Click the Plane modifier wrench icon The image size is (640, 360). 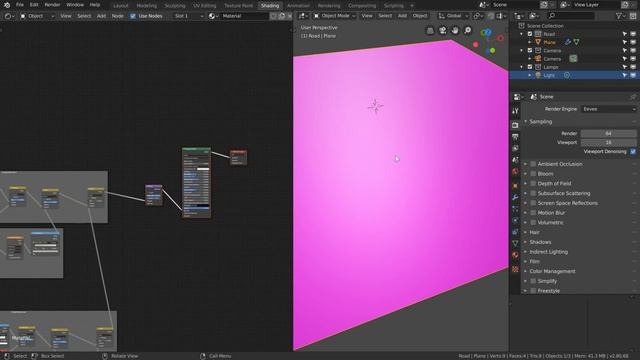(568, 42)
